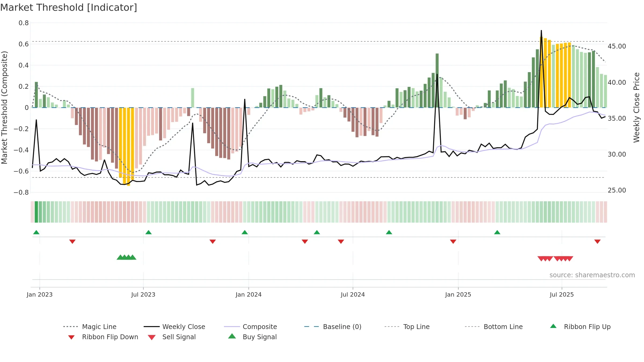Screen dimensions: 644x362
Task: Toggle the Ribbon Flip Down legend entry
Action: pos(103,337)
